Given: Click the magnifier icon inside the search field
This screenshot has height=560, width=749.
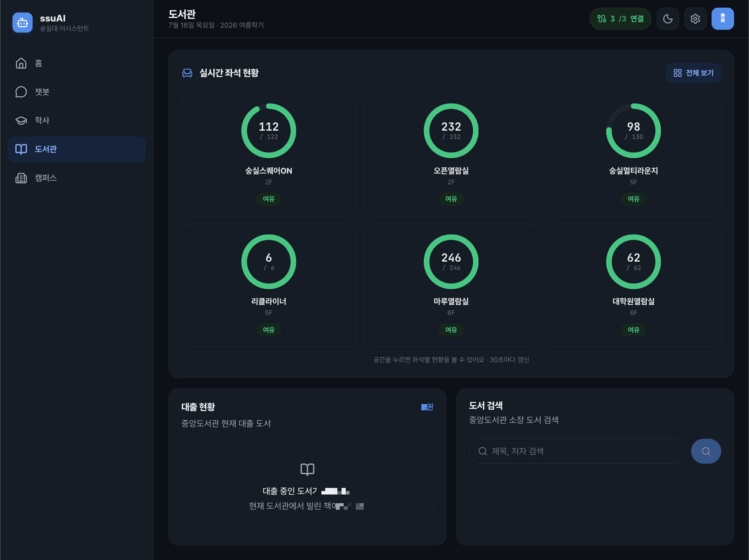Looking at the screenshot, I should pos(483,451).
